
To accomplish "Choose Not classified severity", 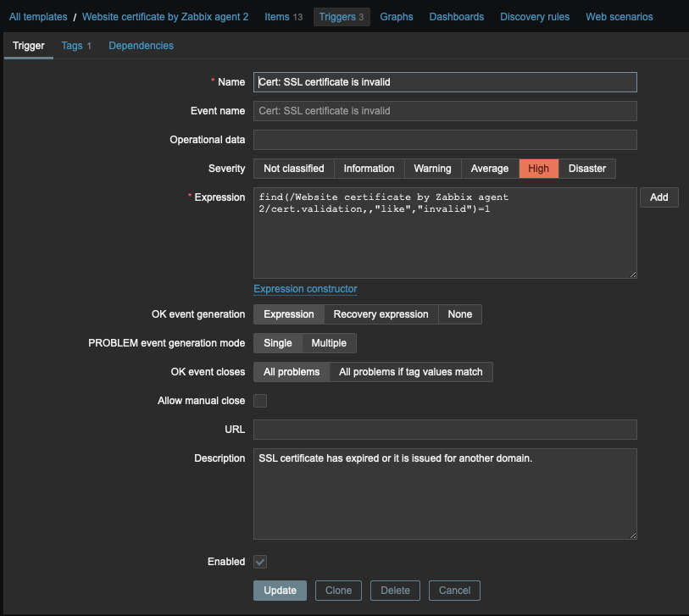I will [x=293, y=169].
